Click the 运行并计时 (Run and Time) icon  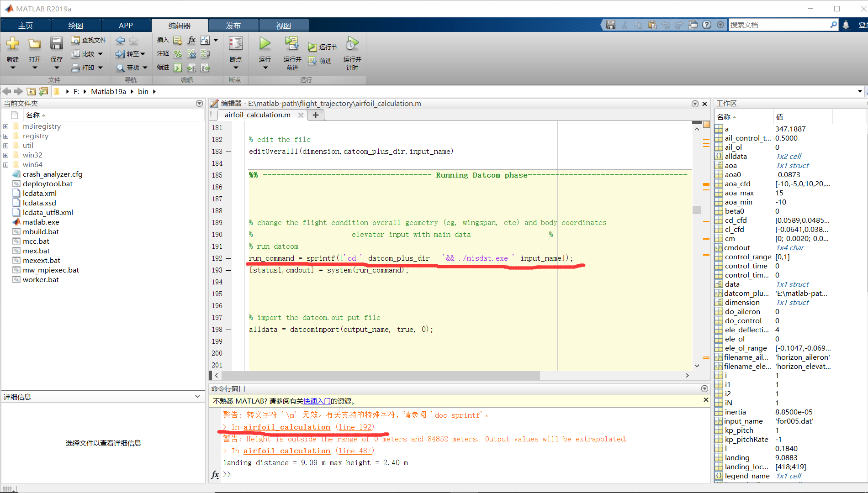(x=352, y=44)
